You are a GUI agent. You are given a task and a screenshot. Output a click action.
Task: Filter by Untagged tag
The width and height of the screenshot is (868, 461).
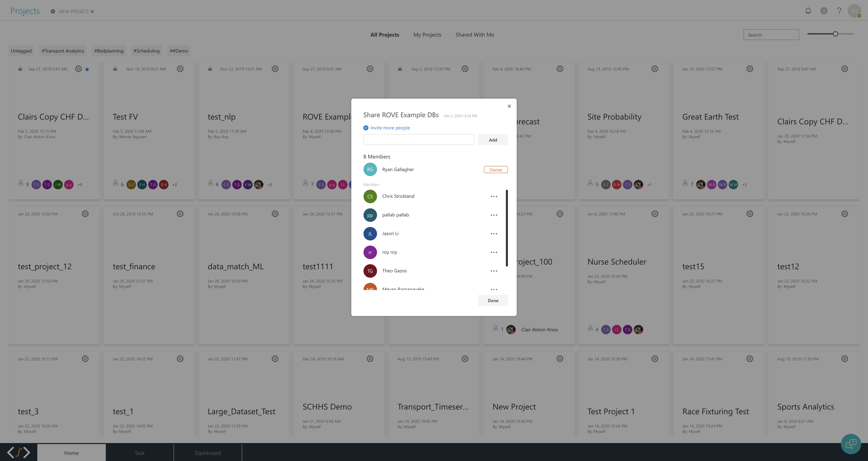[21, 51]
